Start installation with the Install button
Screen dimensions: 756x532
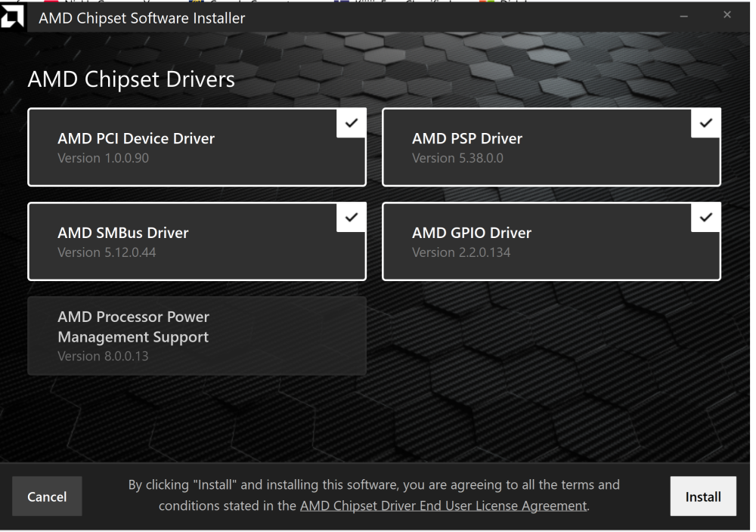tap(703, 496)
